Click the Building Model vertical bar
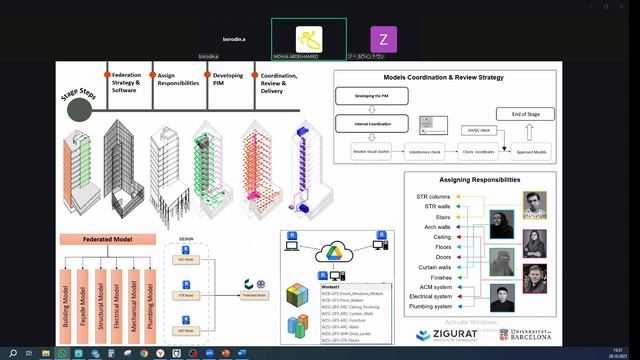The height and width of the screenshot is (360, 640). click(66, 306)
